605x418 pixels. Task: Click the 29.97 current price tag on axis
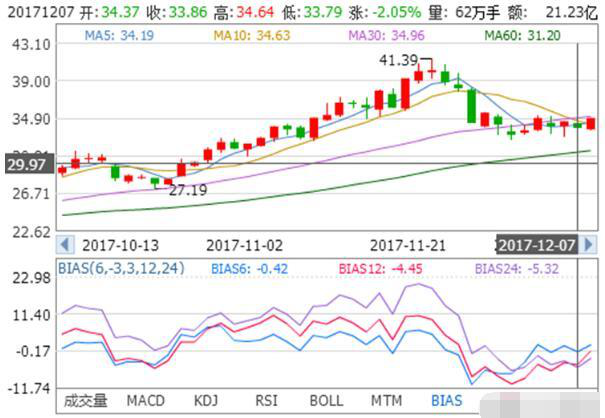[x=26, y=164]
